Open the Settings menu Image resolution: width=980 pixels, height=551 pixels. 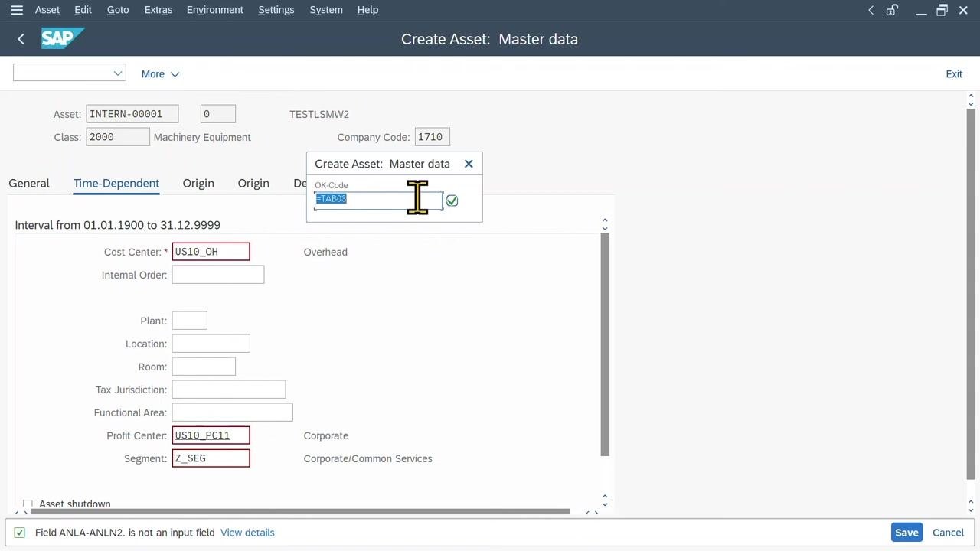point(276,10)
